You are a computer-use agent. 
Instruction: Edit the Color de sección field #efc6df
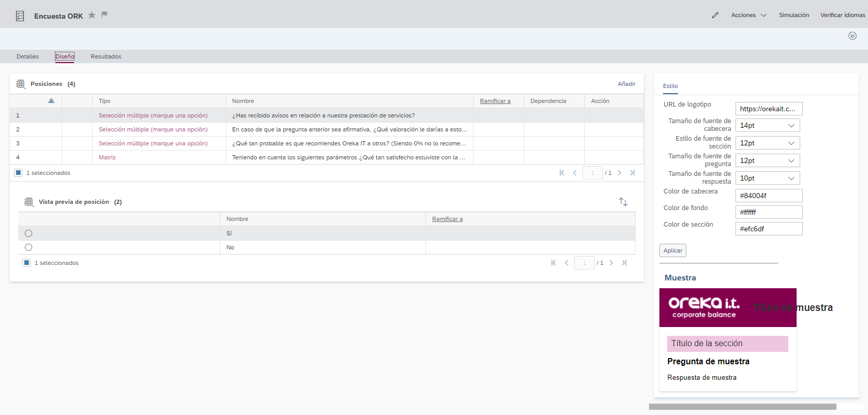point(769,229)
